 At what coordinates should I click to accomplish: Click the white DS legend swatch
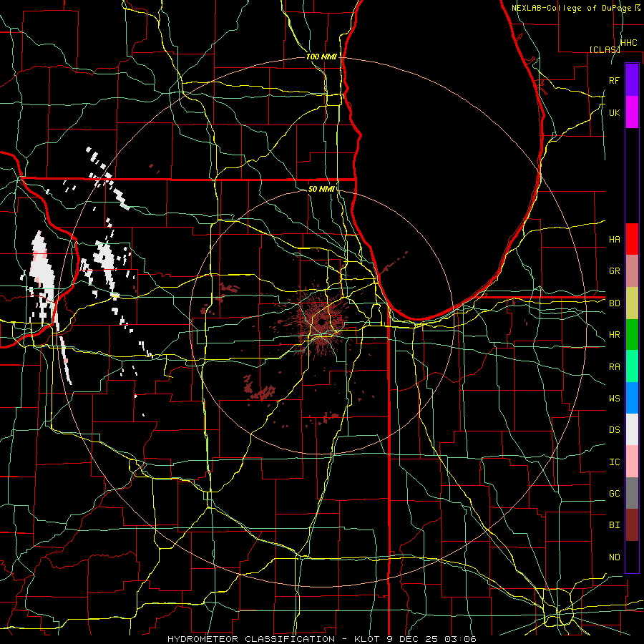[x=632, y=429]
